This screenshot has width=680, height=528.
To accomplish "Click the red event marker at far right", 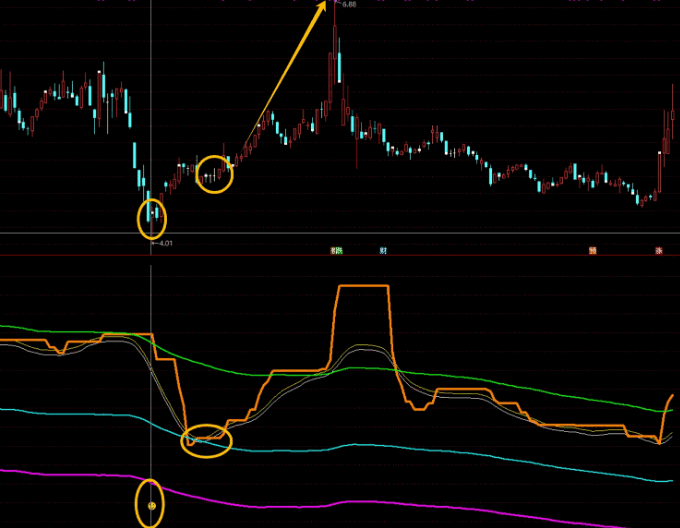I will pyautogui.click(x=659, y=249).
